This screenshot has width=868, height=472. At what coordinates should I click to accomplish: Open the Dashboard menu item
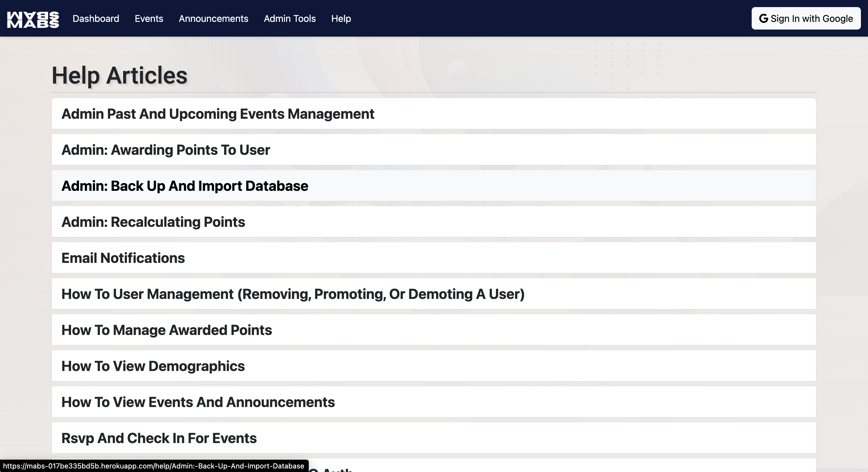[96, 19]
